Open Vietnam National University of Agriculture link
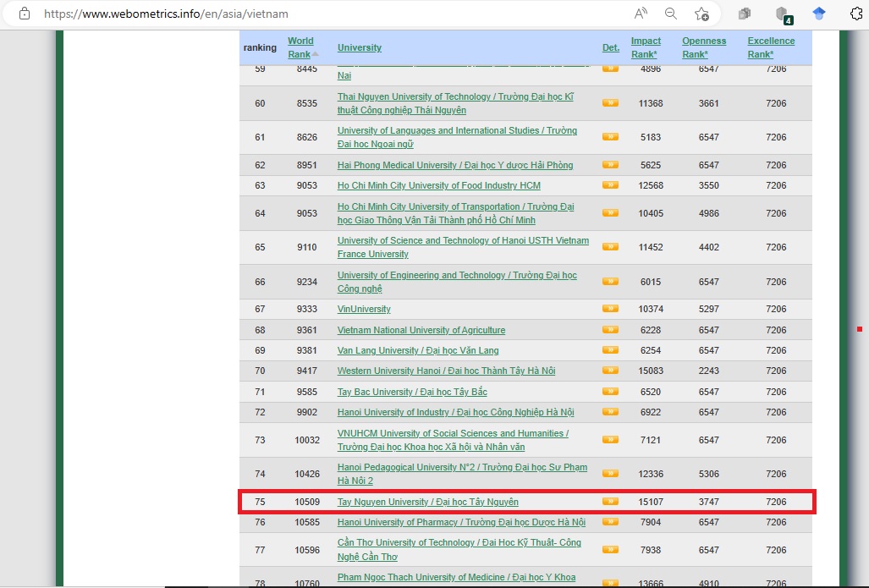Viewport: 869px width, 588px height. 421,330
